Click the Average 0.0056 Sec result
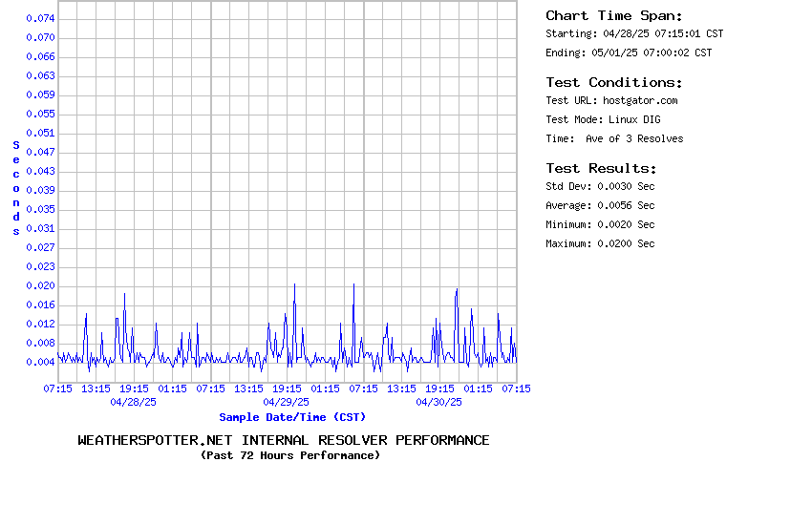The image size is (812, 525). click(600, 205)
